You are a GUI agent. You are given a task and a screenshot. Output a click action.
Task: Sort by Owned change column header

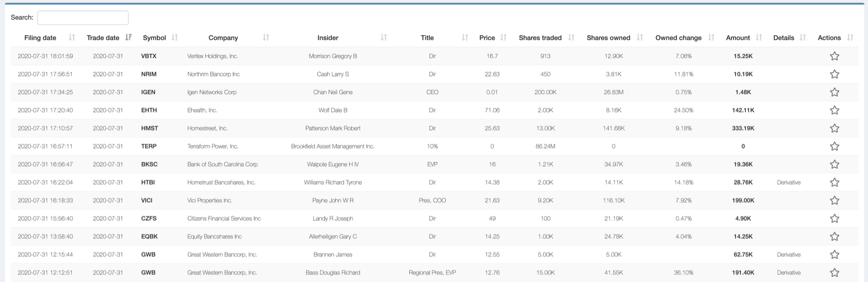pos(678,38)
